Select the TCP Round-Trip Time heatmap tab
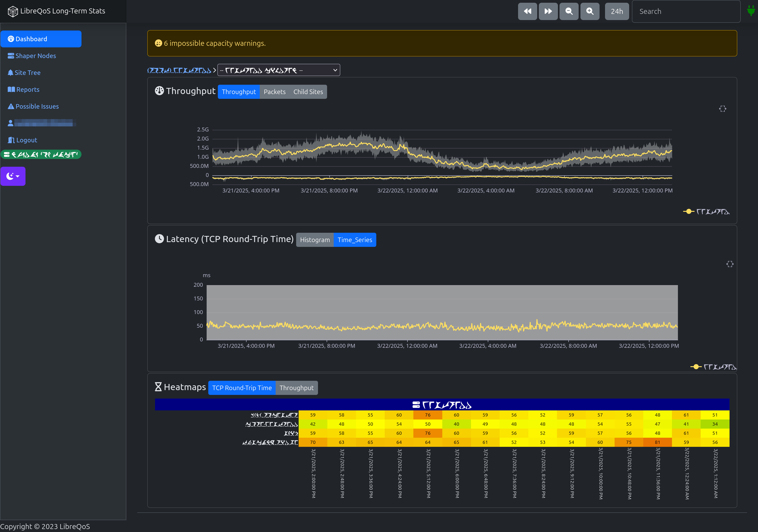 pyautogui.click(x=242, y=388)
